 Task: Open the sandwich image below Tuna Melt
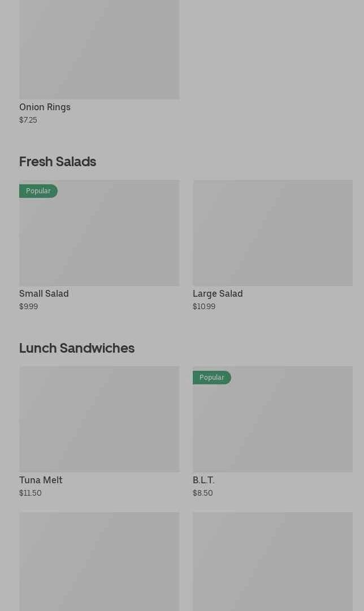tap(99, 561)
